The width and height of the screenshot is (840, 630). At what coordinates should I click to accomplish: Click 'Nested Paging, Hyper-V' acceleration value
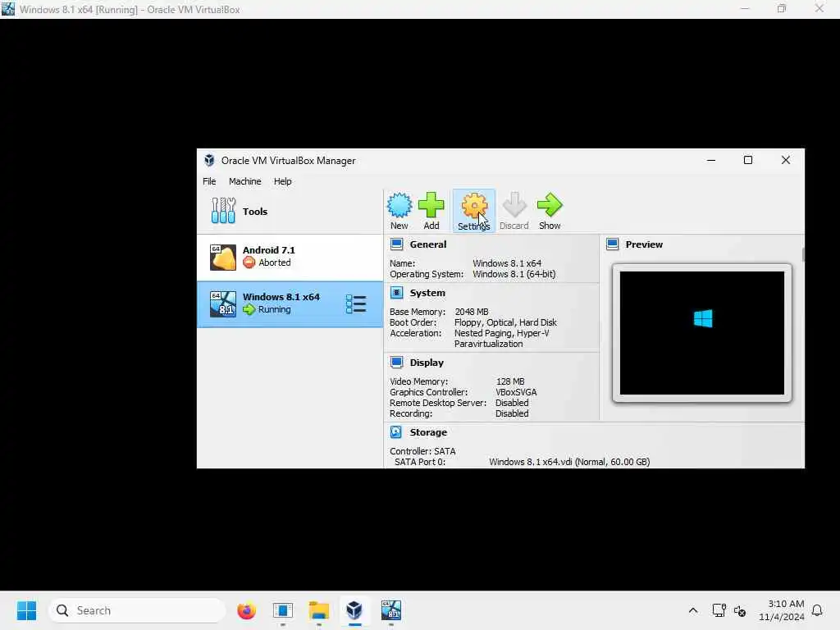pyautogui.click(x=501, y=333)
